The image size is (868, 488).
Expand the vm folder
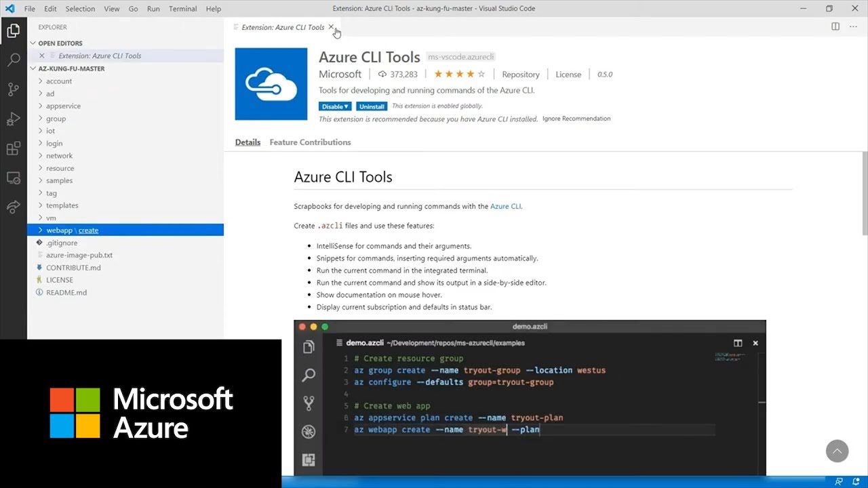[125, 218]
